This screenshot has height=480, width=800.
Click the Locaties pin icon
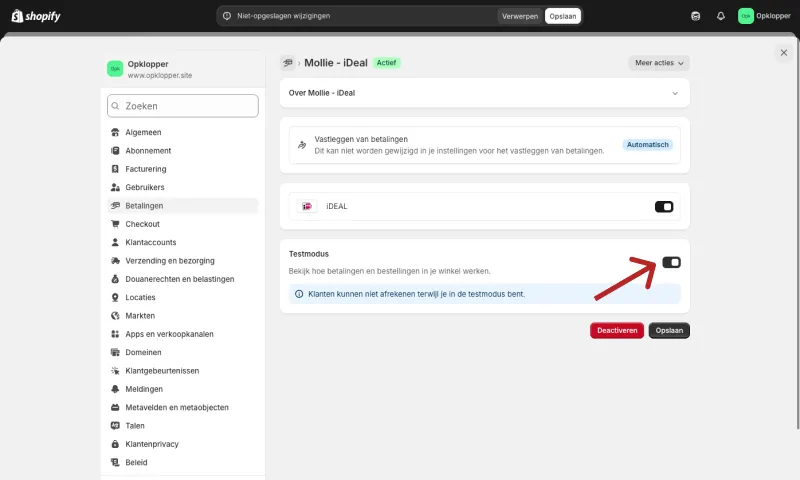(115, 297)
